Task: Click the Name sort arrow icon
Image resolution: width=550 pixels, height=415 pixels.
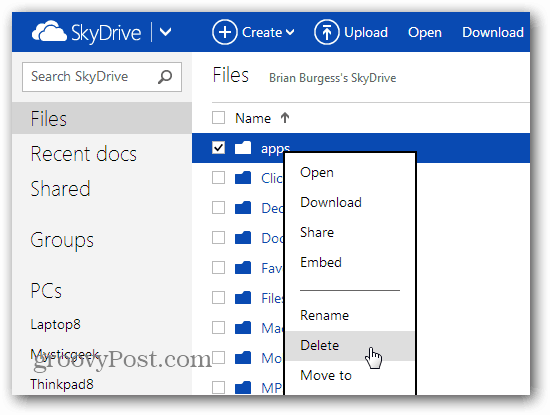Action: coord(285,118)
